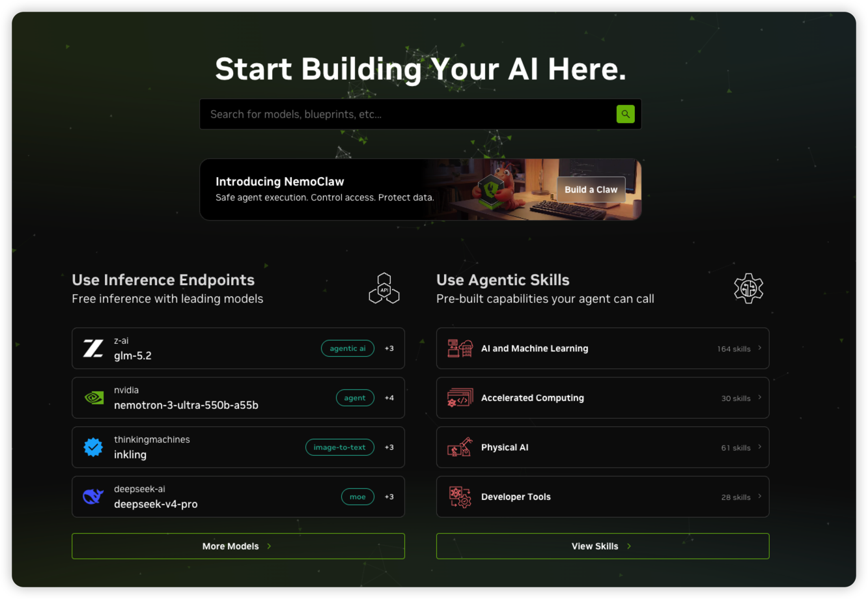This screenshot has height=599, width=868.
Task: Show the +4 tags for nemotron-3-ultra
Action: pyautogui.click(x=389, y=398)
